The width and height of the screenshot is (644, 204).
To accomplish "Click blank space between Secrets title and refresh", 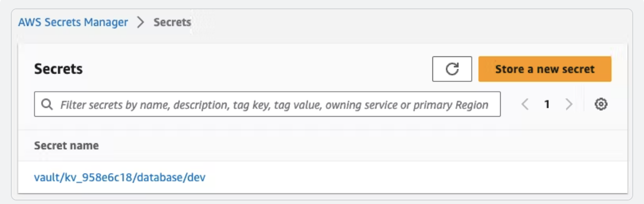I will click(255, 69).
